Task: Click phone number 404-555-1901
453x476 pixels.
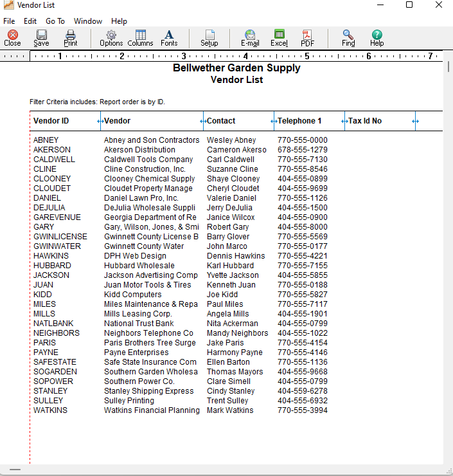Action: point(302,314)
